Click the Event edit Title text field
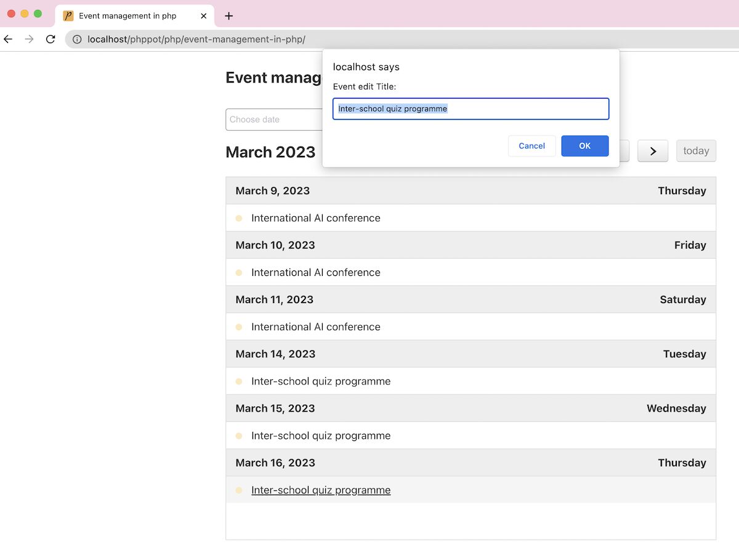 coord(470,109)
